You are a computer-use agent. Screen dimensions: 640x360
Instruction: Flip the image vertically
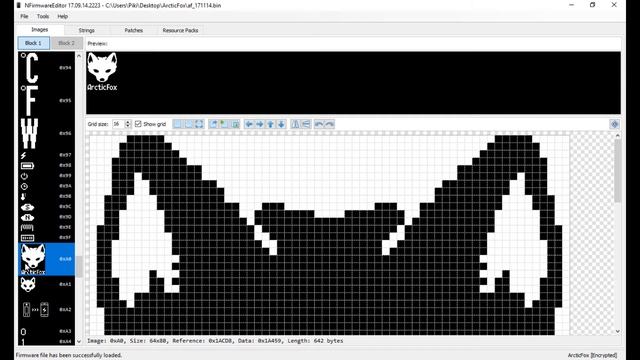pos(306,124)
